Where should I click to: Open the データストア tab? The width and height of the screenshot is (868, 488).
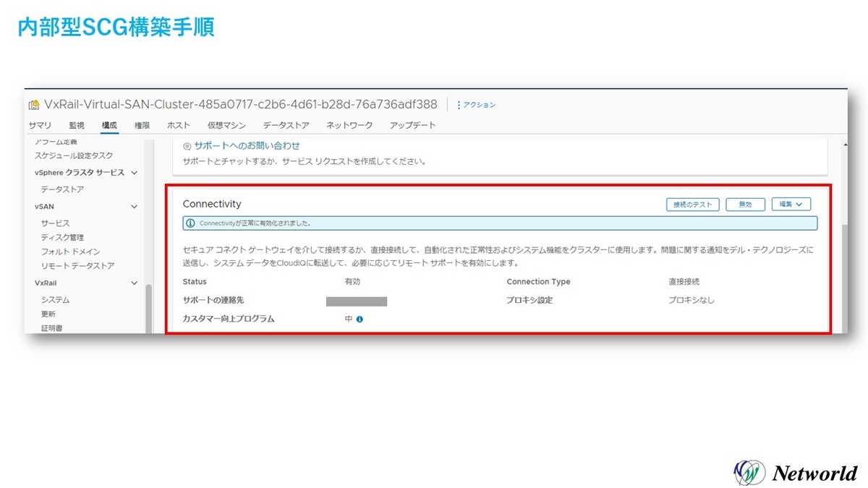(286, 125)
